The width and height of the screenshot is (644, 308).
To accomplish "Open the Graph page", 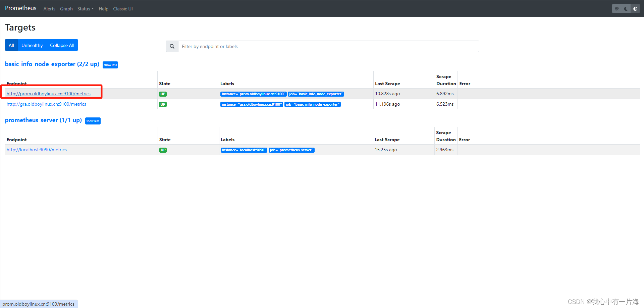I will (66, 9).
